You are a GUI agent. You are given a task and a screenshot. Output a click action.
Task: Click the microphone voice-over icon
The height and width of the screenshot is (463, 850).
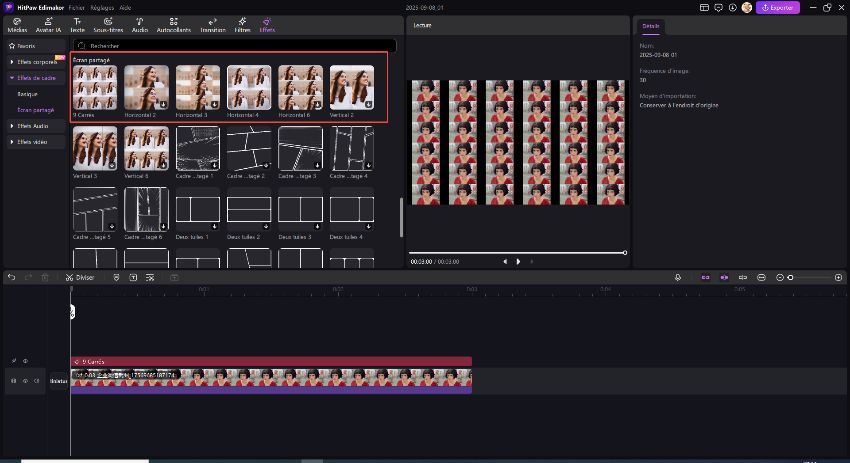(x=678, y=277)
